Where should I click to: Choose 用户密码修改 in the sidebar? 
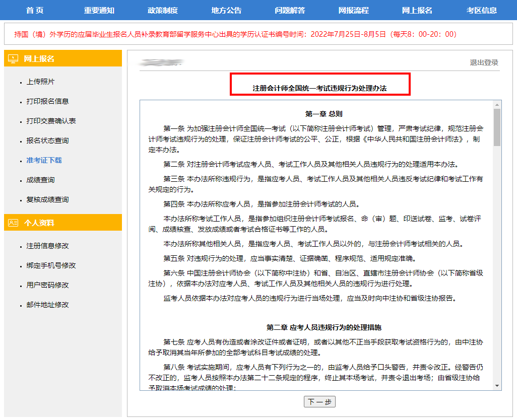tap(47, 285)
